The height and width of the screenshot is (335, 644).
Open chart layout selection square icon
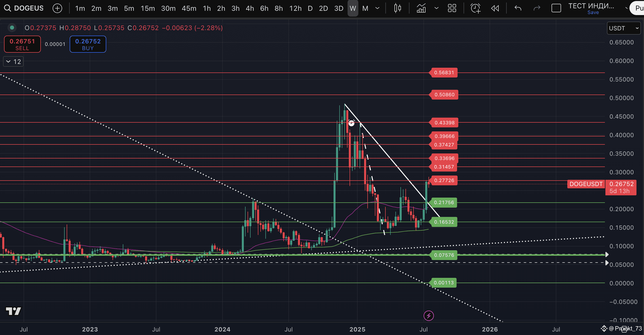click(556, 8)
